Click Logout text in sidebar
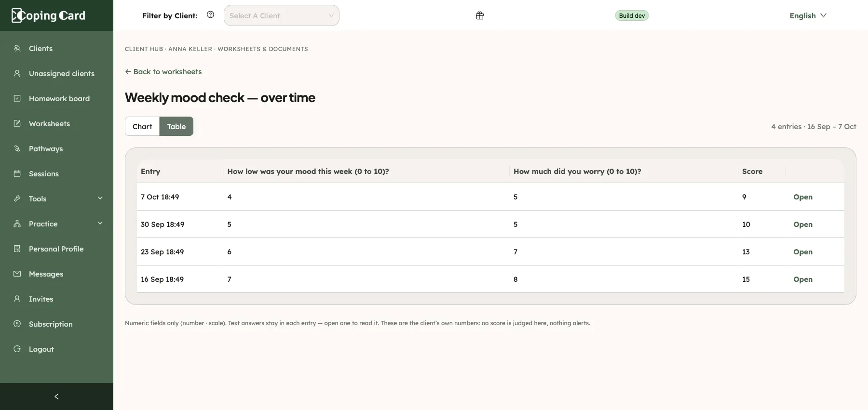The image size is (868, 410). tap(41, 349)
